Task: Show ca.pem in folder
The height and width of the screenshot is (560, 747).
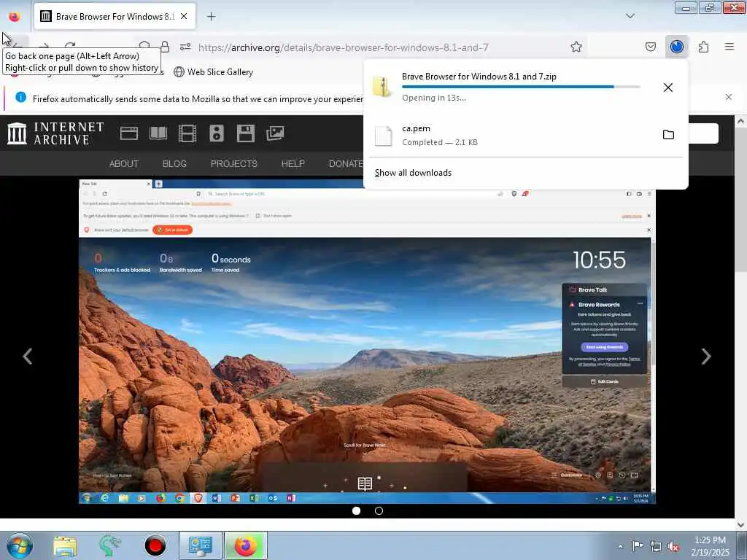Action: tap(668, 135)
